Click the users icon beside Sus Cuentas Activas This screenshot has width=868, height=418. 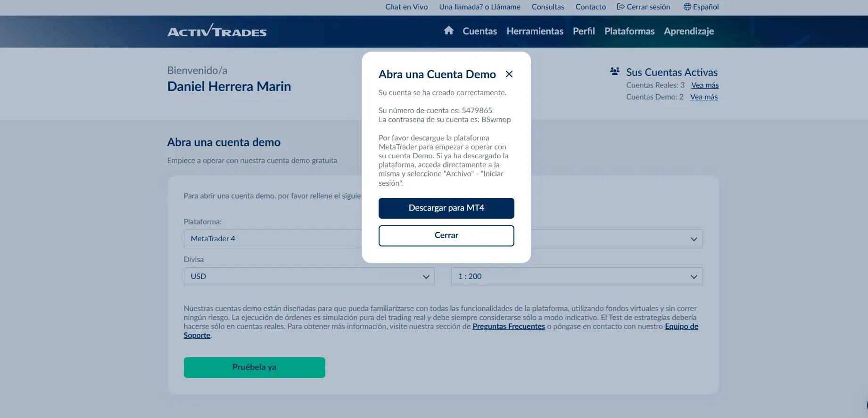[x=615, y=72]
